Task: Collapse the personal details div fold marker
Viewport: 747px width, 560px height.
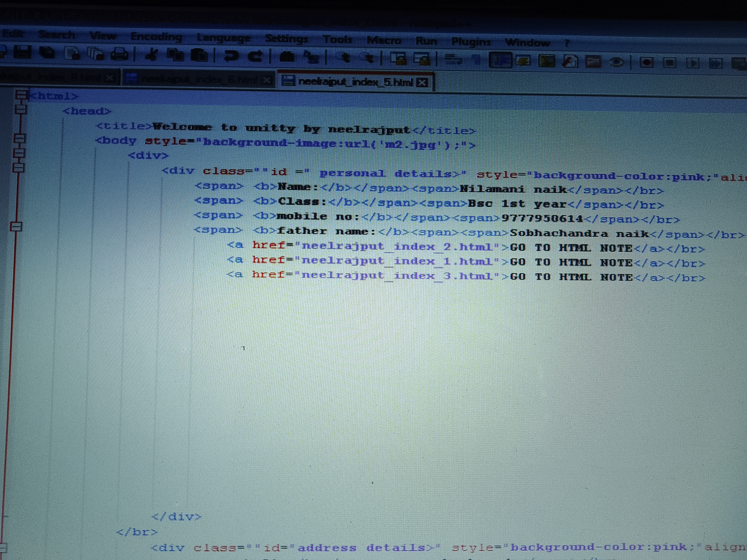Action: 19,167
